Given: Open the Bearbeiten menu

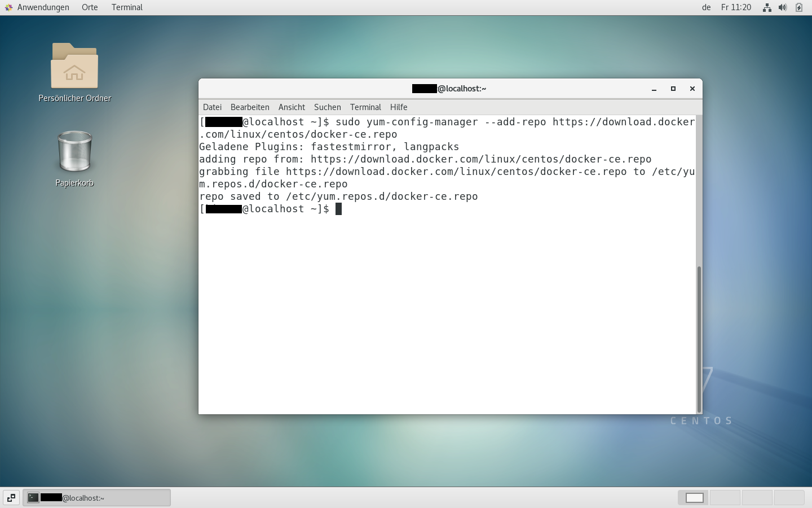Looking at the screenshot, I should [x=250, y=107].
